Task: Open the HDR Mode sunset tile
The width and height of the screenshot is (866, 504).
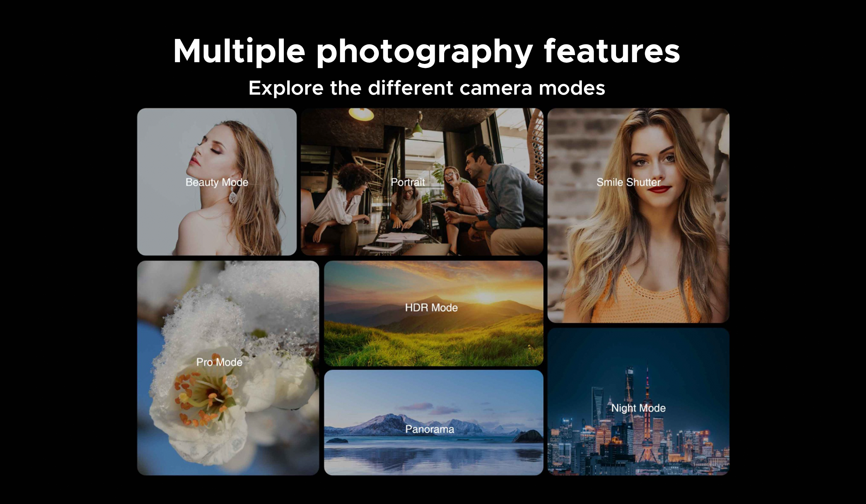Action: 434,313
